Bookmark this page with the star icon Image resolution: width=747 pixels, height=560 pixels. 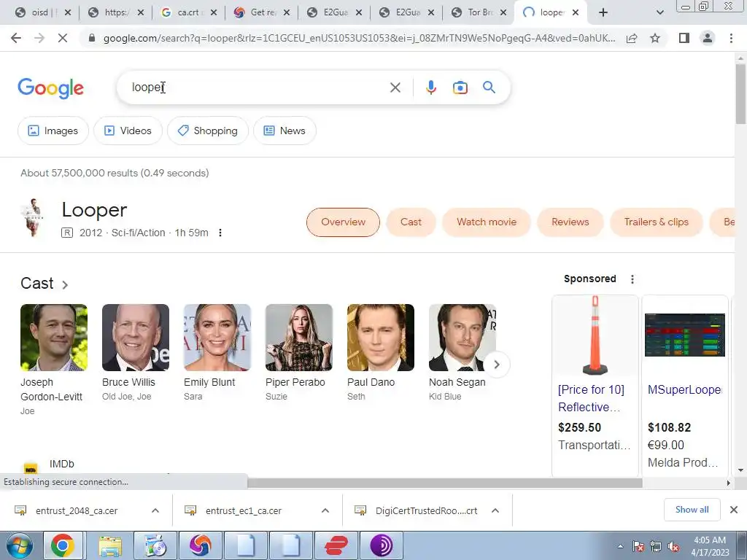[x=655, y=38]
